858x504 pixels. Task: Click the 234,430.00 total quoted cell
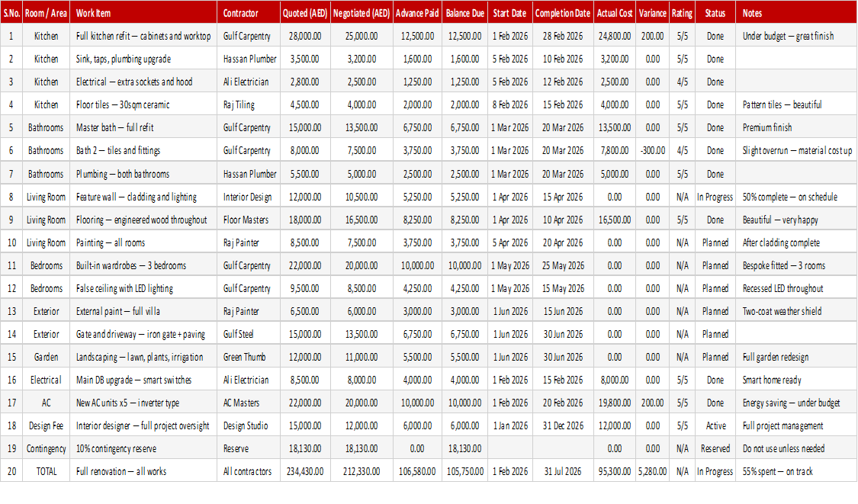pos(305,471)
